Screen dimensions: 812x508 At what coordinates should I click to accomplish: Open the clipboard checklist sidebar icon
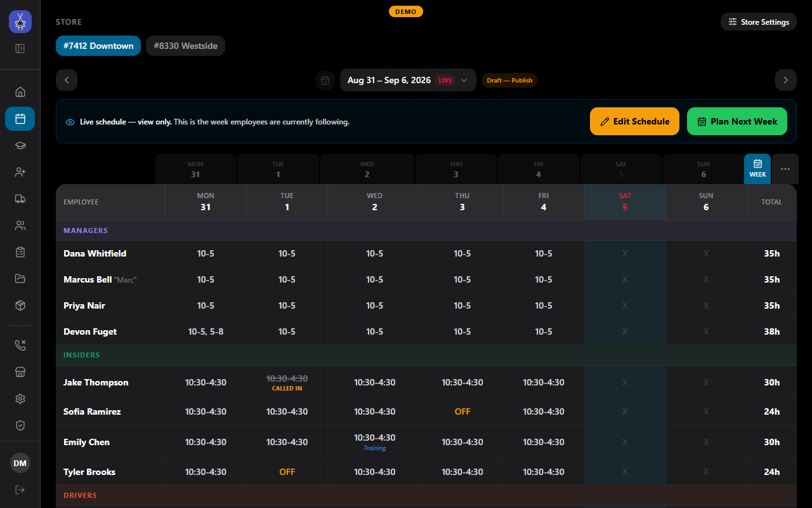click(x=20, y=252)
